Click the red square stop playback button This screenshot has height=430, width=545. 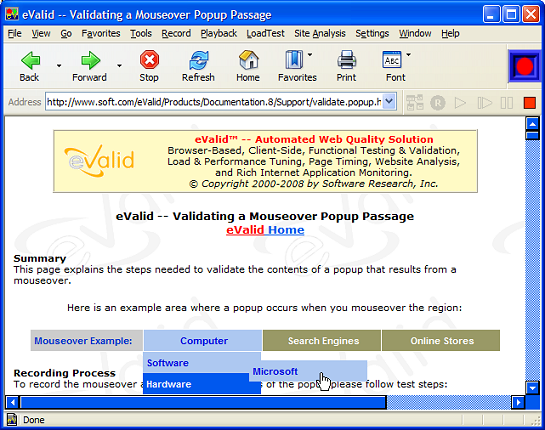(530, 103)
